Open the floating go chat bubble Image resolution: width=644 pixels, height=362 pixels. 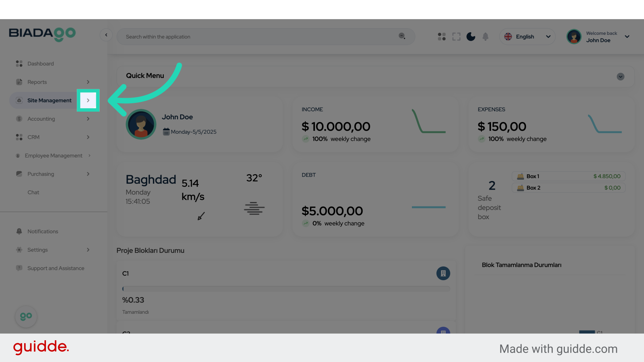pyautogui.click(x=26, y=316)
